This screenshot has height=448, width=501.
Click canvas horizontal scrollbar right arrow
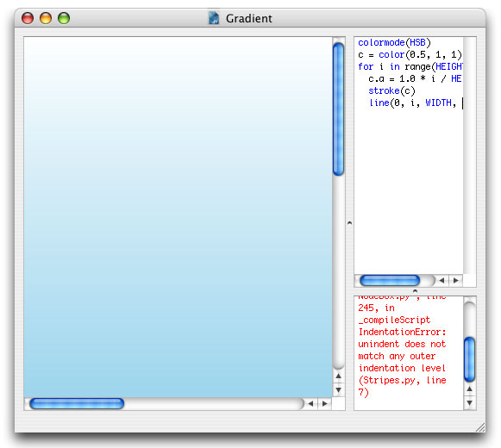[x=325, y=404]
